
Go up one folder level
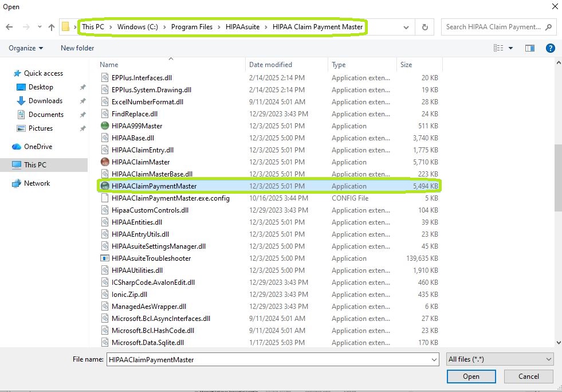(x=51, y=27)
